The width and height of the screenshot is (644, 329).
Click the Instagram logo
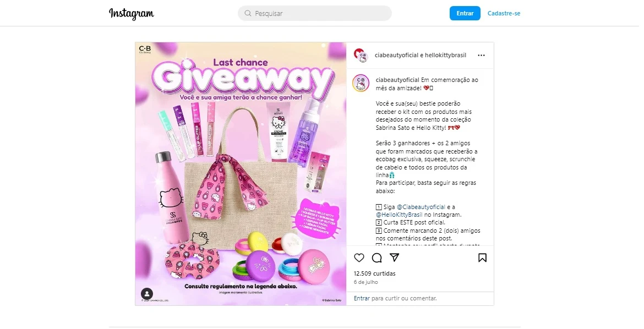coord(132,14)
